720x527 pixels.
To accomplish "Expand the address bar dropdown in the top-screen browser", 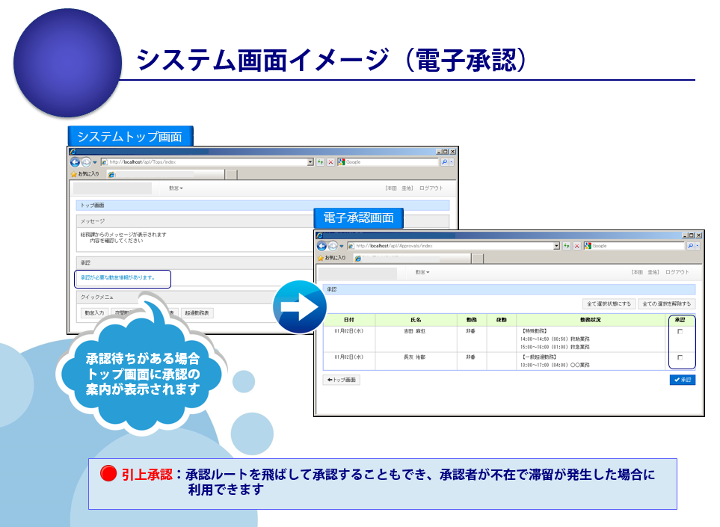I will 310,162.
